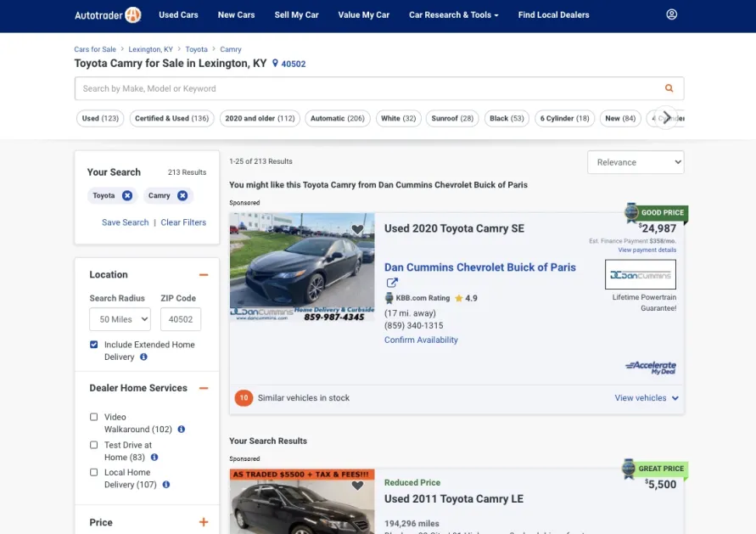This screenshot has width=756, height=534.
Task: Expand View vehicles list
Action: tap(646, 398)
